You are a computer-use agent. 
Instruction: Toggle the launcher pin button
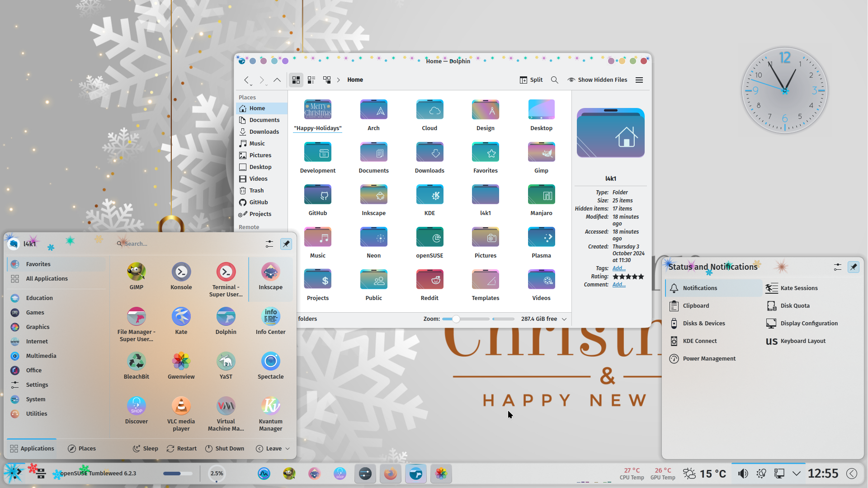pyautogui.click(x=286, y=244)
